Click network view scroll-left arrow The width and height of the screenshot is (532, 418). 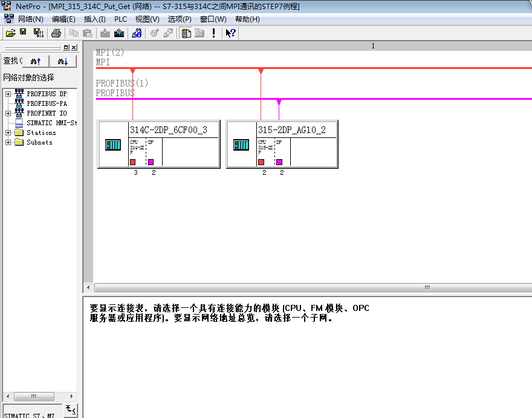88,287
